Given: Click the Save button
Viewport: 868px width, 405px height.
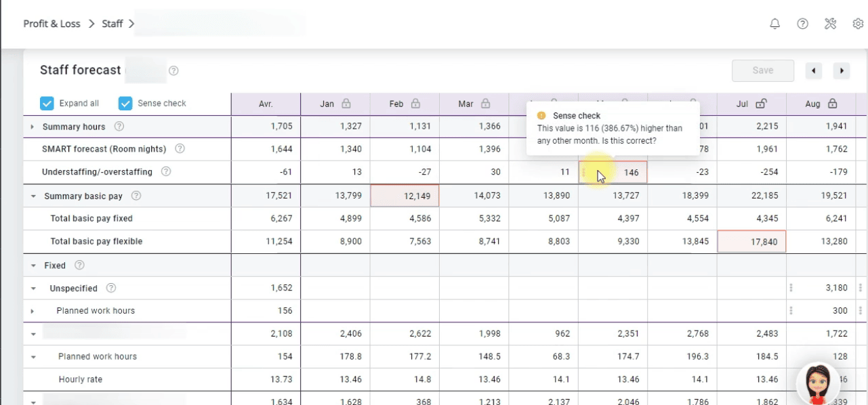Looking at the screenshot, I should click(762, 70).
